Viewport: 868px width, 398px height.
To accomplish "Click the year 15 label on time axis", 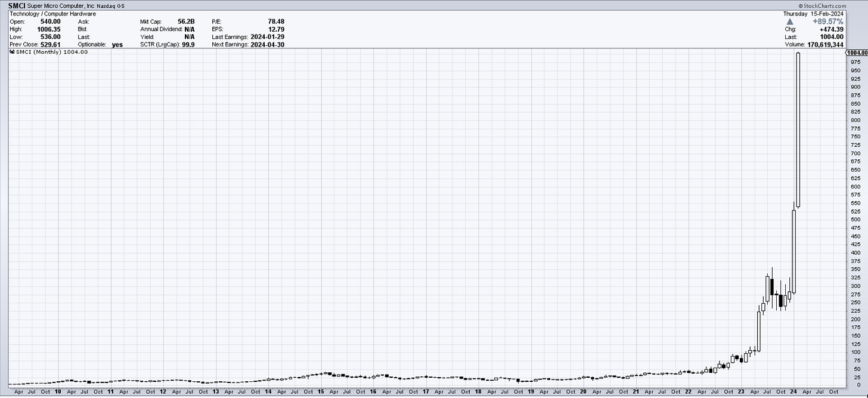I will 321,392.
